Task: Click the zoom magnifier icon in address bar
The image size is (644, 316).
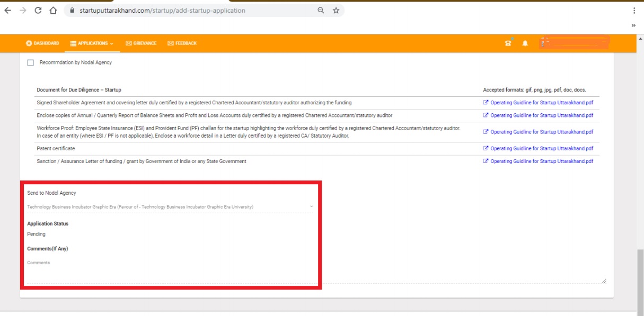Action: (321, 11)
